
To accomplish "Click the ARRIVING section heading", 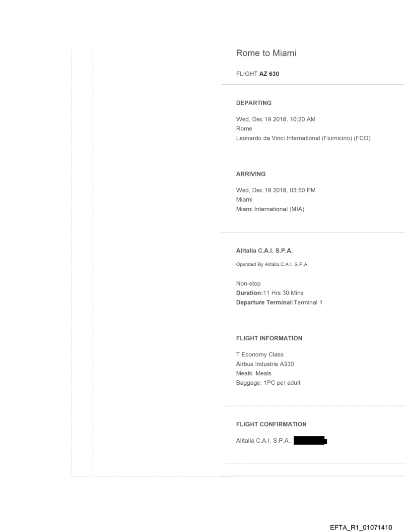I will [x=251, y=174].
